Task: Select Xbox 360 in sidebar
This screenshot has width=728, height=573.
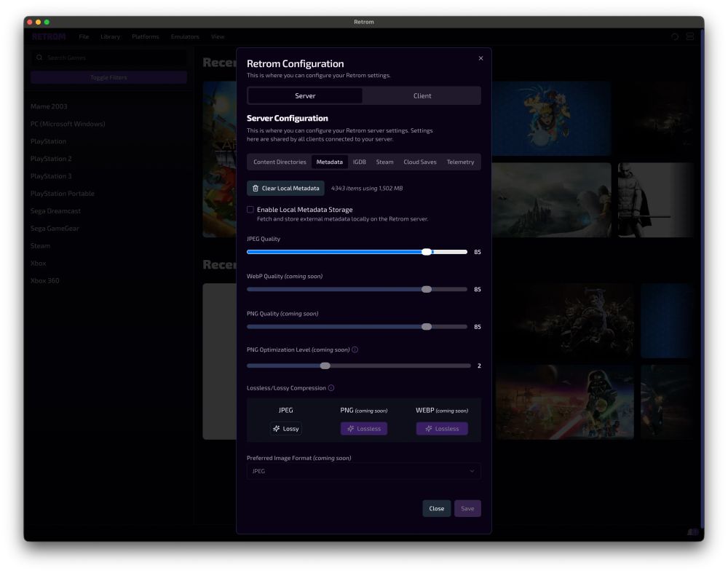Action: click(44, 280)
